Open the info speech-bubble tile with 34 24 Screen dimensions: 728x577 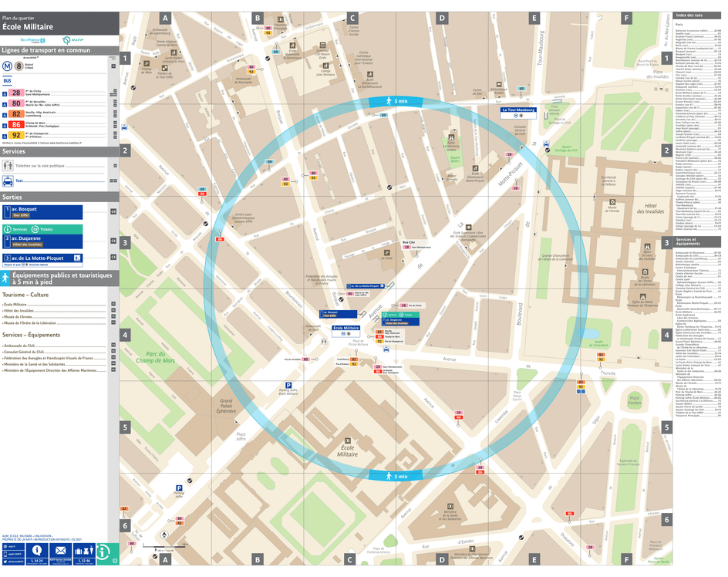(x=37, y=552)
